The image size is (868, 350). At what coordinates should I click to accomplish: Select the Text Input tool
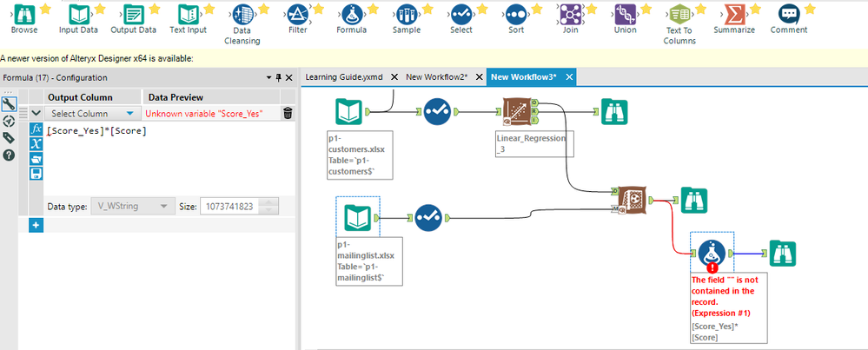point(189,13)
